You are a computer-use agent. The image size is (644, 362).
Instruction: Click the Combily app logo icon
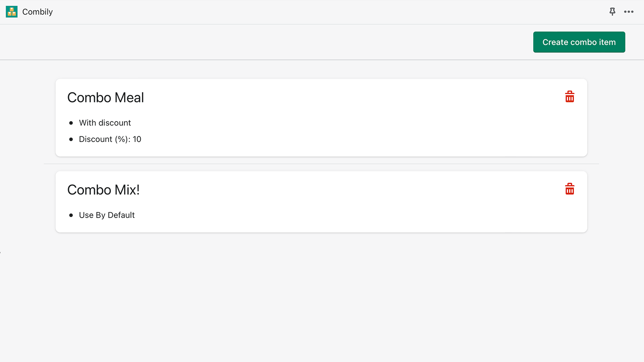coord(12,12)
